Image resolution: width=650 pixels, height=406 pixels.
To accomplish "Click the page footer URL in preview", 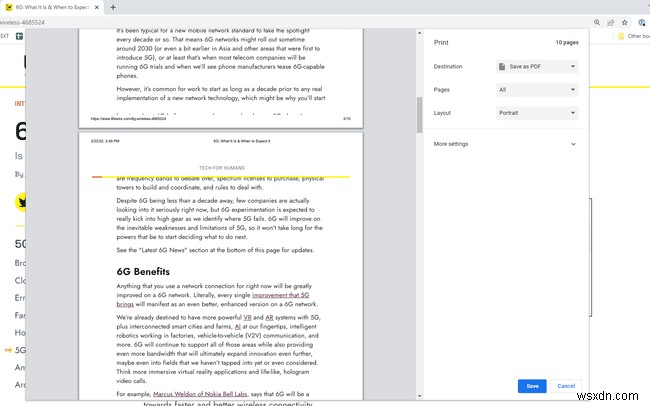I will point(128,119).
